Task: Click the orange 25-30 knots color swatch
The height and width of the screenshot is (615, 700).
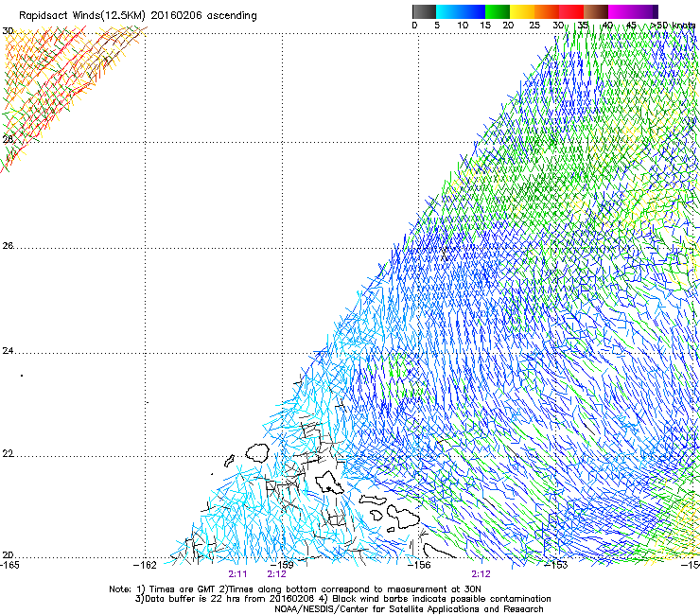Action: 547,11
